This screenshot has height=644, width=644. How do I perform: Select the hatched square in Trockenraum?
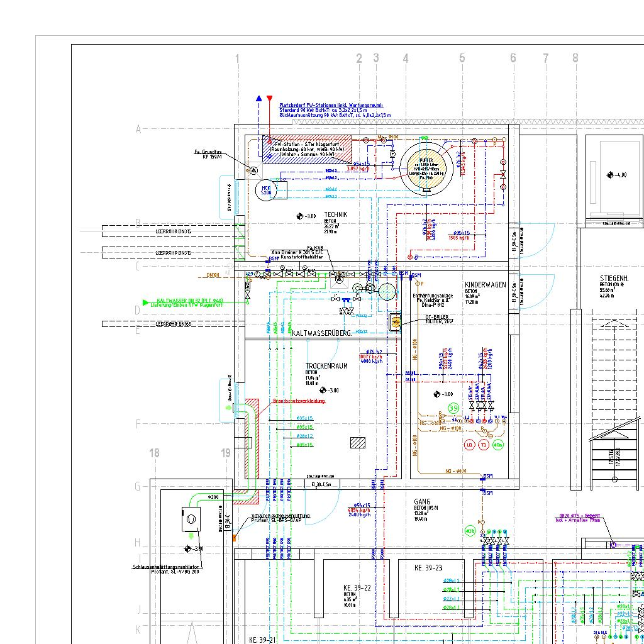point(358,442)
